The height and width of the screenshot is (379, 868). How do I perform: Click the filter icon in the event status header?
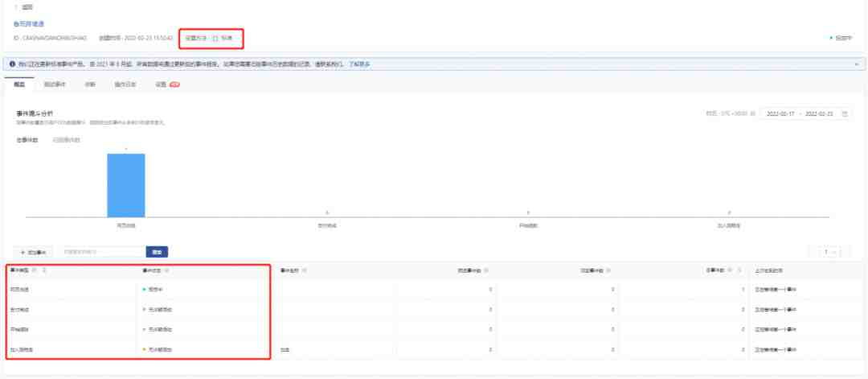coord(167,270)
